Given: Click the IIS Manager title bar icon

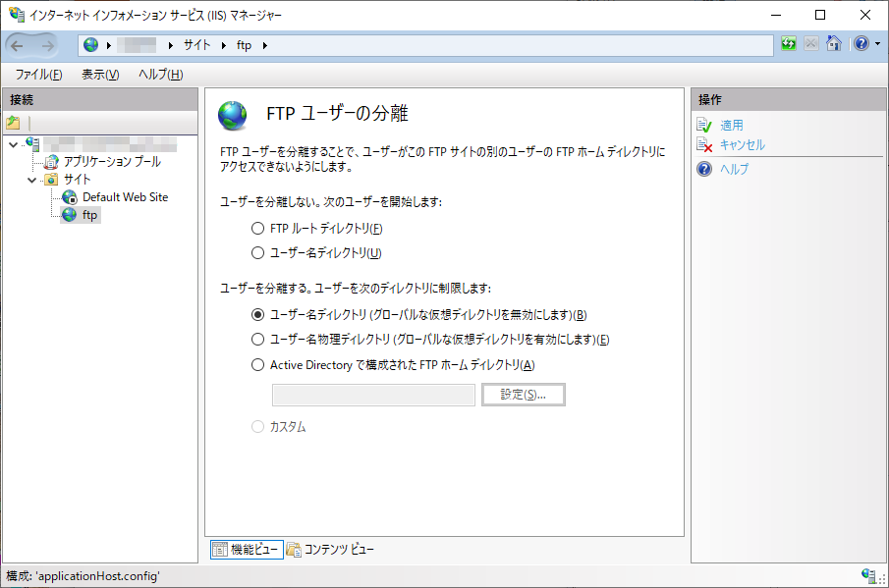Looking at the screenshot, I should [x=17, y=14].
